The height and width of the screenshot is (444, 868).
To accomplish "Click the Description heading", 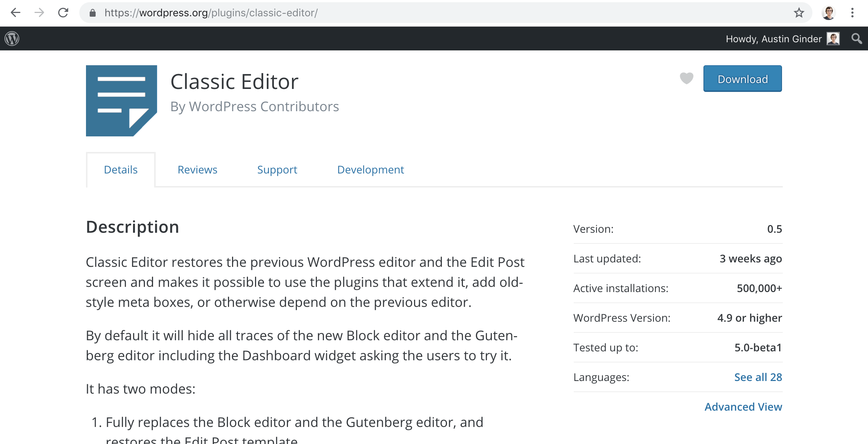I will click(x=133, y=227).
